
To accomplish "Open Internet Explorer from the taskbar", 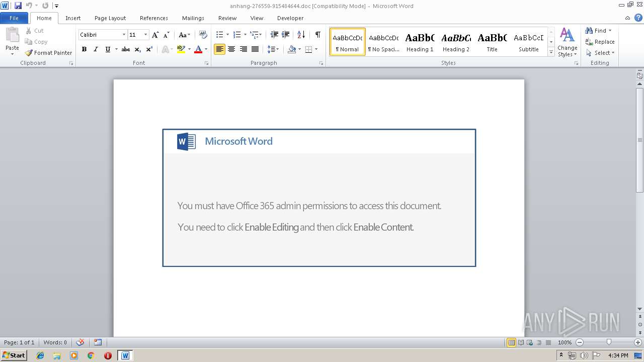I will pos(40,355).
